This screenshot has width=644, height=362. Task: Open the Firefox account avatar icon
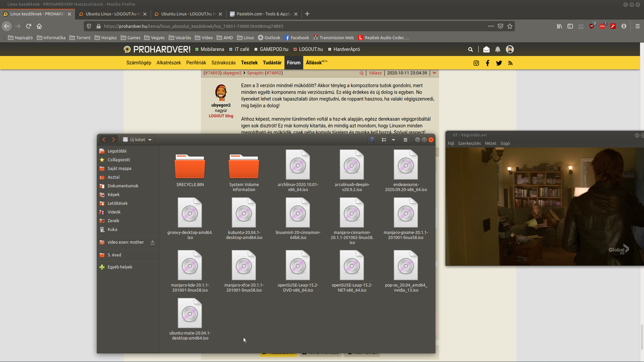624,26
